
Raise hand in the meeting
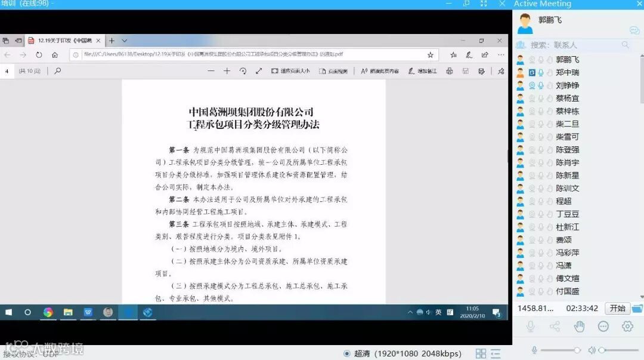(x=579, y=327)
